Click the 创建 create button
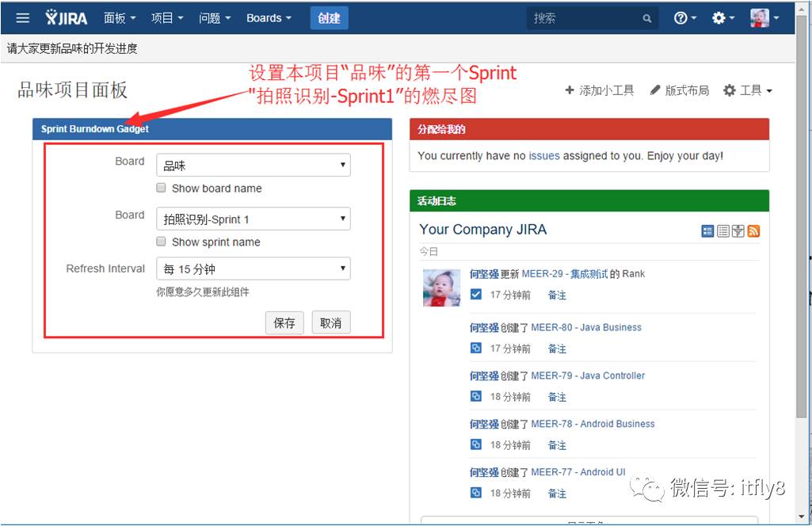Image resolution: width=812 pixels, height=526 pixels. point(330,18)
